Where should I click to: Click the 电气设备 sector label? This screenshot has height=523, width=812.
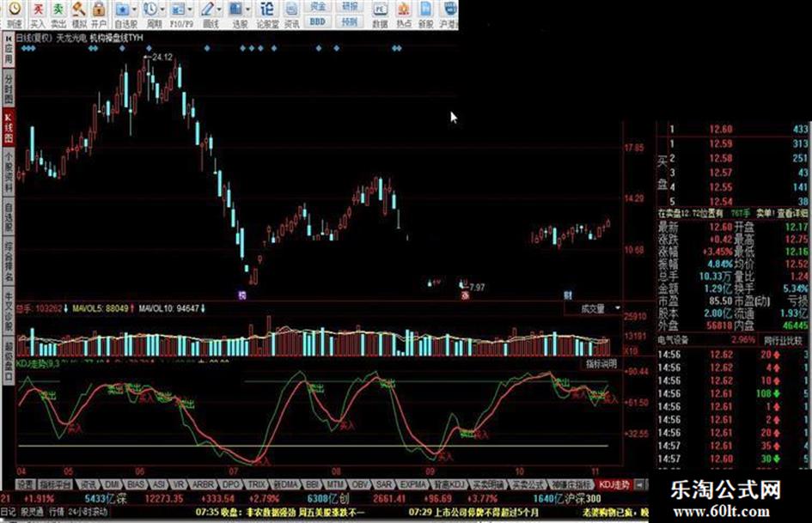pyautogui.click(x=673, y=340)
